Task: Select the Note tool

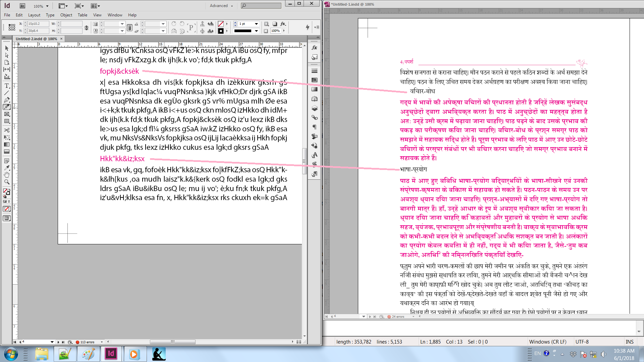Action: click(x=7, y=161)
